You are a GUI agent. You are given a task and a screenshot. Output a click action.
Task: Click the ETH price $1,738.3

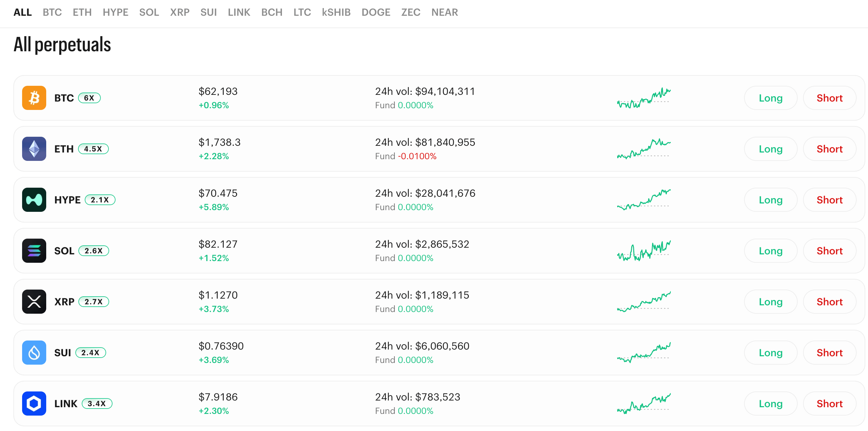pos(219,142)
